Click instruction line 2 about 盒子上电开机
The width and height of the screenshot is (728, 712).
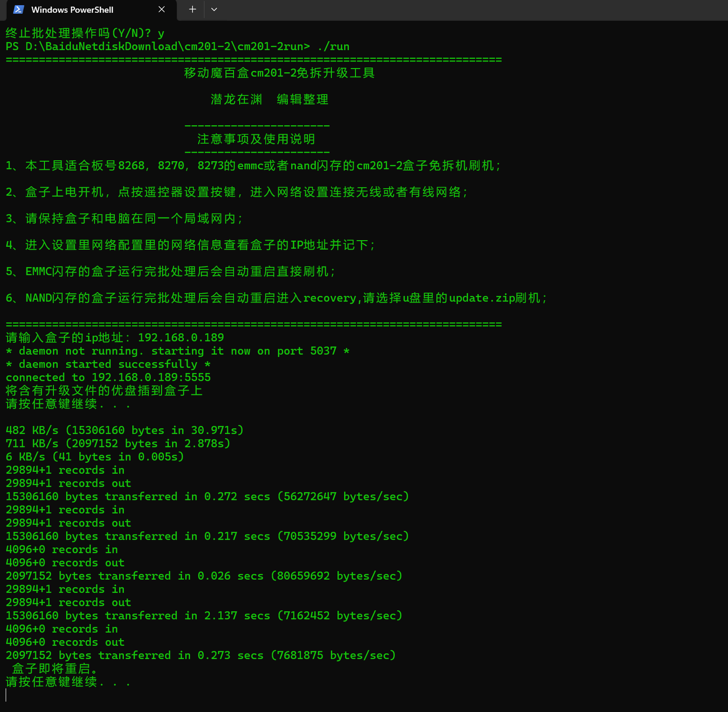pos(237,192)
